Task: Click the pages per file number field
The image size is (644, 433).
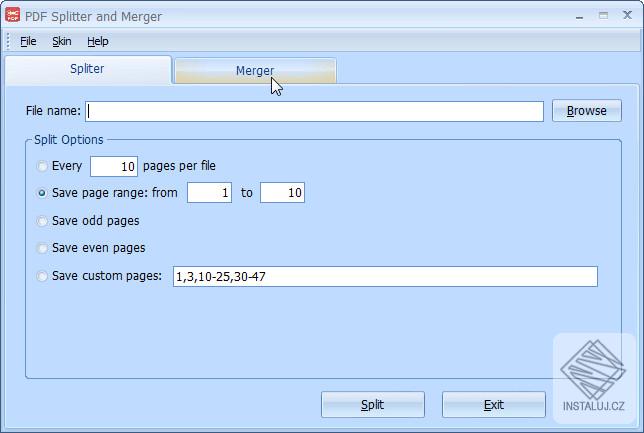Action: [x=114, y=166]
